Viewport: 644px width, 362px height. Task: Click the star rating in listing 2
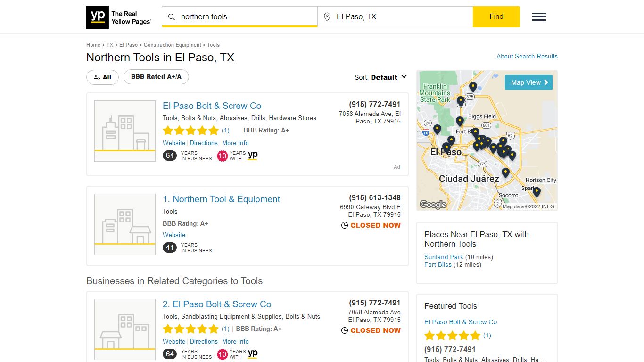click(191, 329)
